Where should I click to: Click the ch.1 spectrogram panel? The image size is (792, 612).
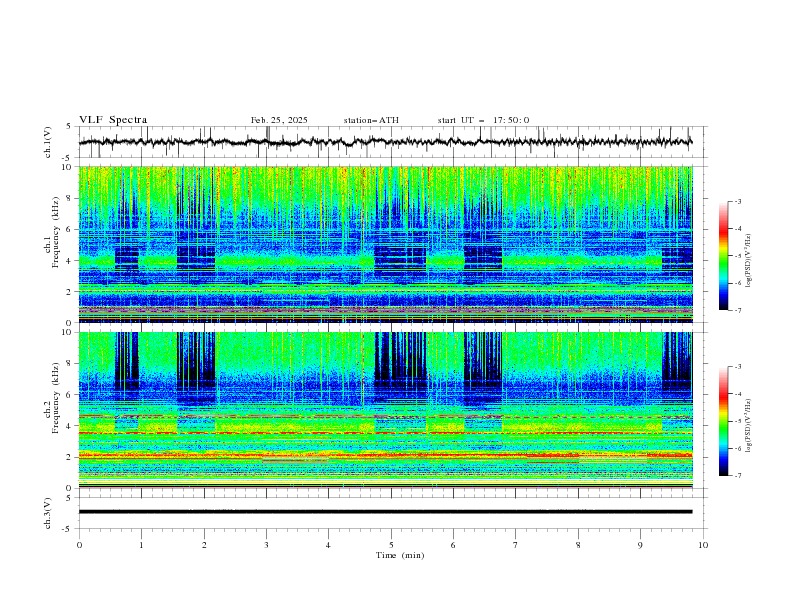385,244
